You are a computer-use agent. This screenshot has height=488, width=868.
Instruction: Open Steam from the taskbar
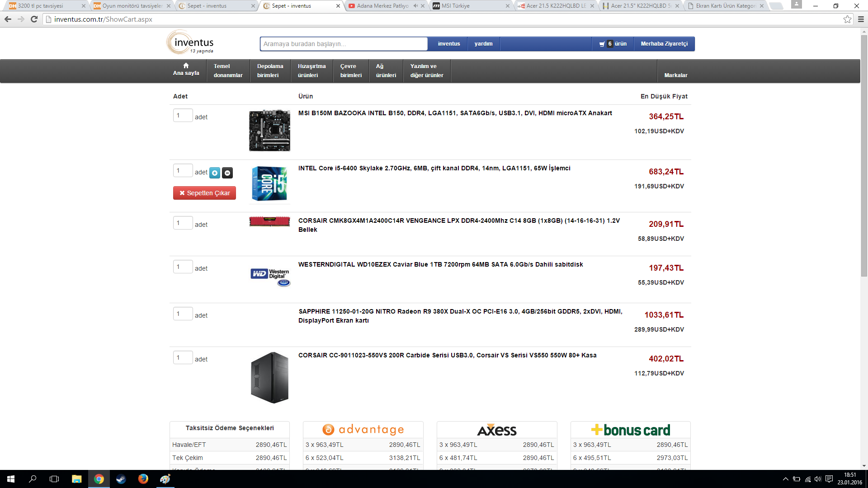[x=121, y=479]
